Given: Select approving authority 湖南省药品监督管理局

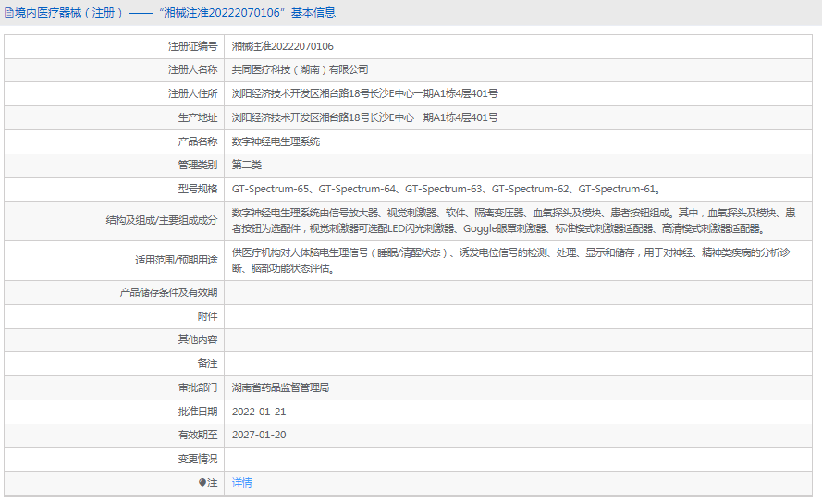Looking at the screenshot, I should pyautogui.click(x=280, y=388).
